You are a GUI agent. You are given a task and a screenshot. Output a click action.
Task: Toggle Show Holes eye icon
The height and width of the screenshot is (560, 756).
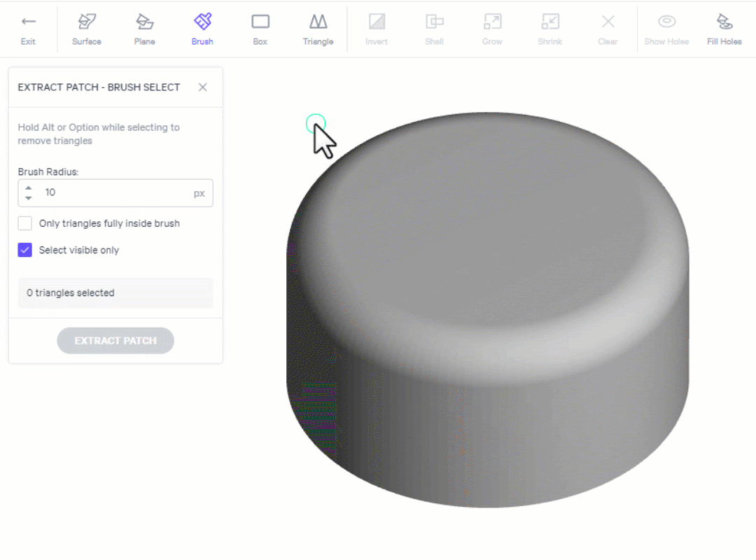coord(666,22)
